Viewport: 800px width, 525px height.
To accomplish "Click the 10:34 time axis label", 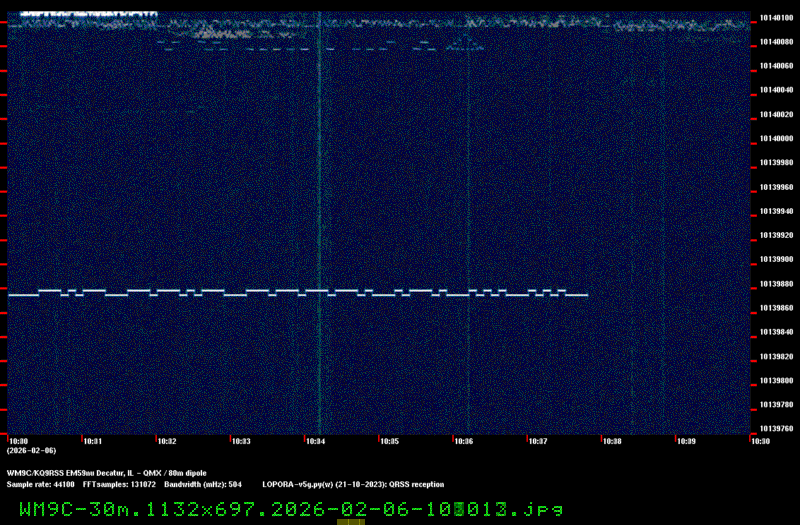I will (315, 441).
